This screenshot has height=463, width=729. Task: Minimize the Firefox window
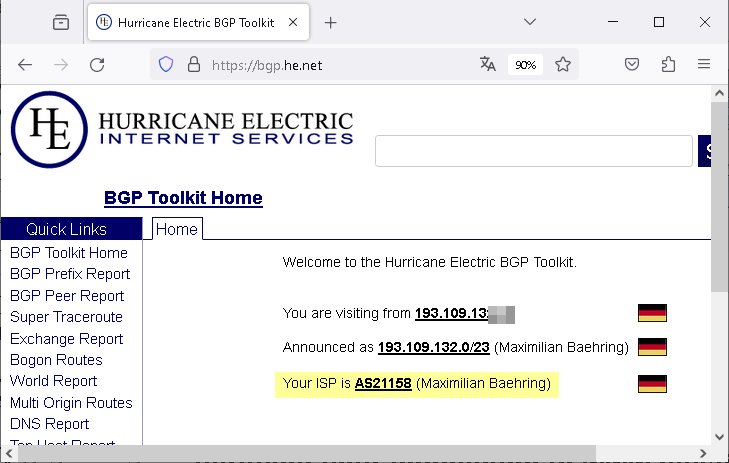click(613, 22)
